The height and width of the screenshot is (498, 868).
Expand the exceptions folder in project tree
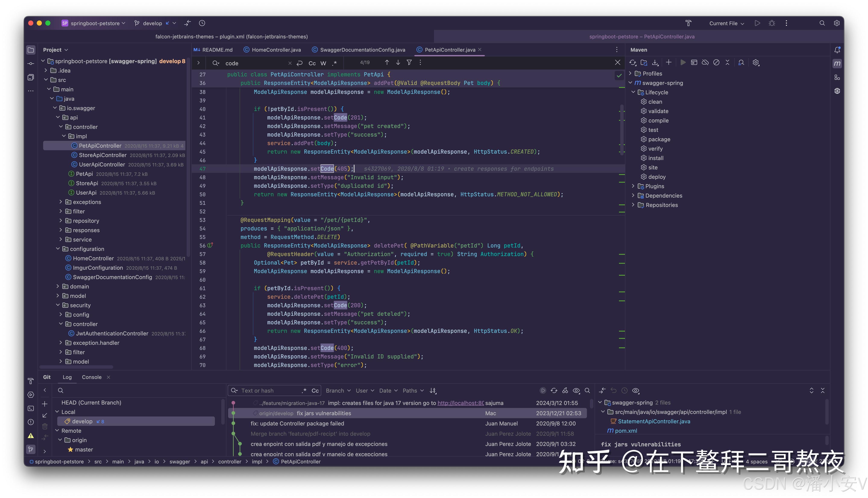pyautogui.click(x=61, y=202)
